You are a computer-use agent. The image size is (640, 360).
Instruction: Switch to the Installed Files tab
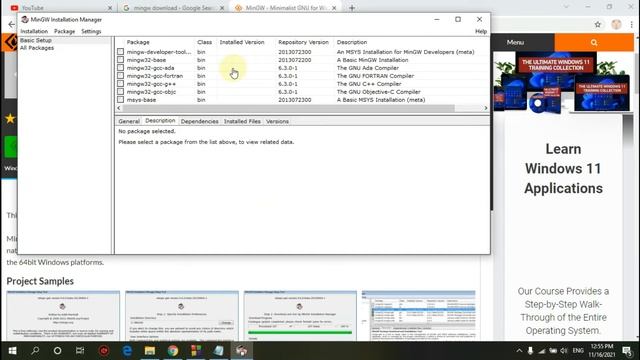point(242,121)
